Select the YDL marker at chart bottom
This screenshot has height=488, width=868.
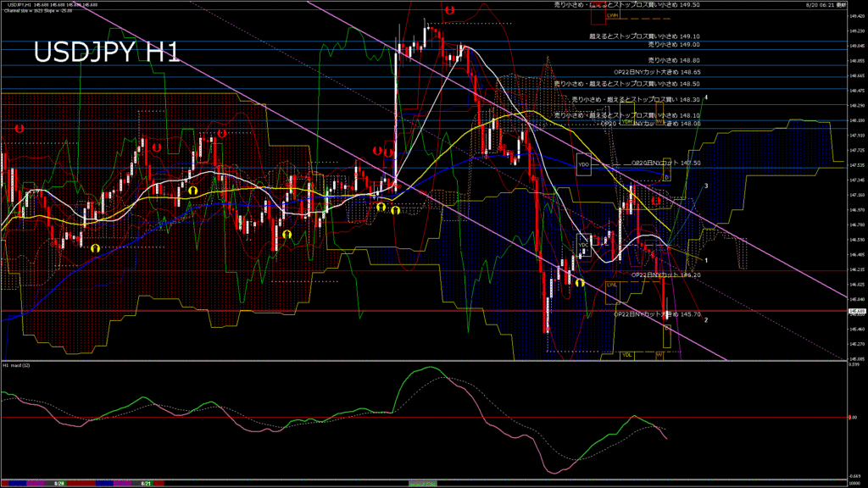click(627, 354)
